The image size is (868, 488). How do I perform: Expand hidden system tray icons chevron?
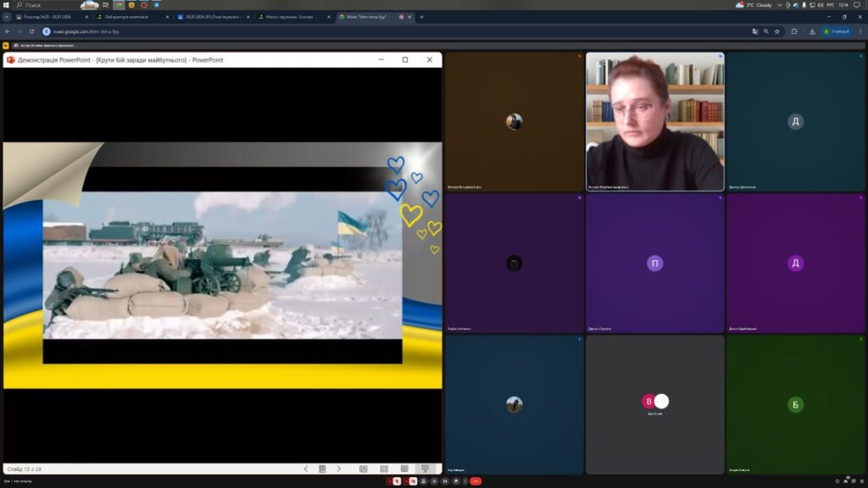(x=779, y=5)
